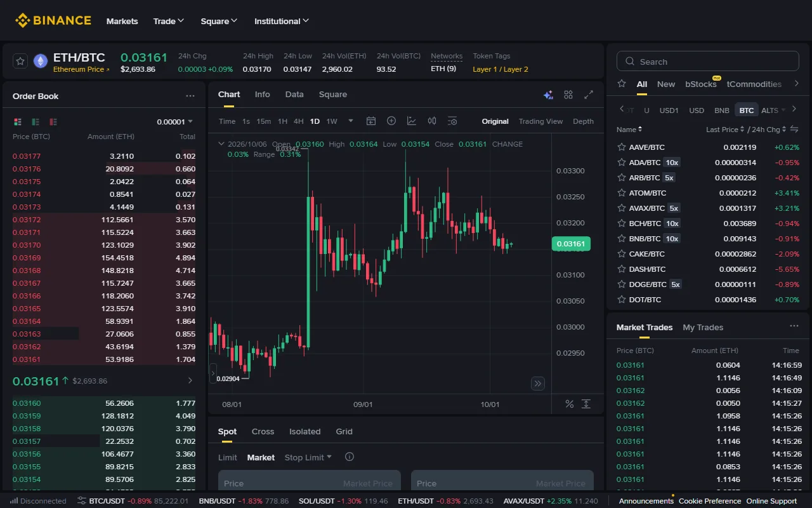Open the technical indicators line chart icon
Image resolution: width=812 pixels, height=508 pixels.
coord(412,121)
